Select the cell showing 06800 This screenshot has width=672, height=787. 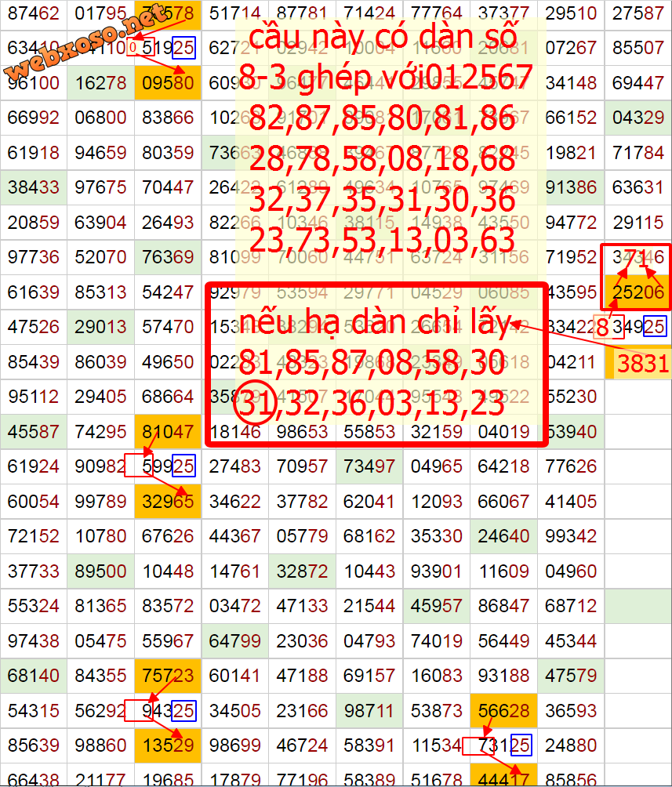pos(100,118)
